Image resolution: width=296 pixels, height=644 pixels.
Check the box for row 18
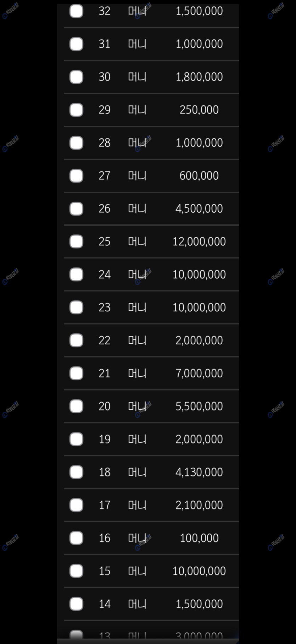coord(76,472)
